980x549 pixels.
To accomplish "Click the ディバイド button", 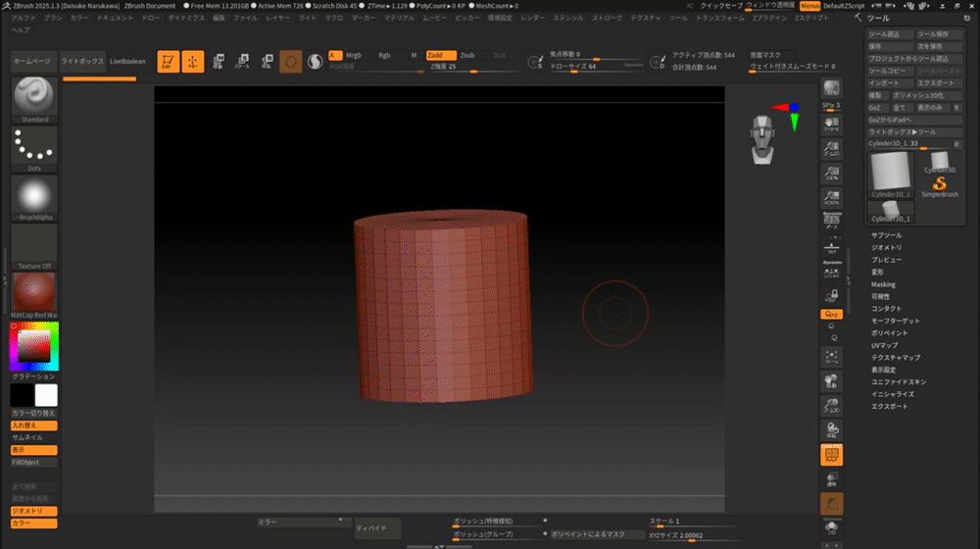I will (376, 529).
